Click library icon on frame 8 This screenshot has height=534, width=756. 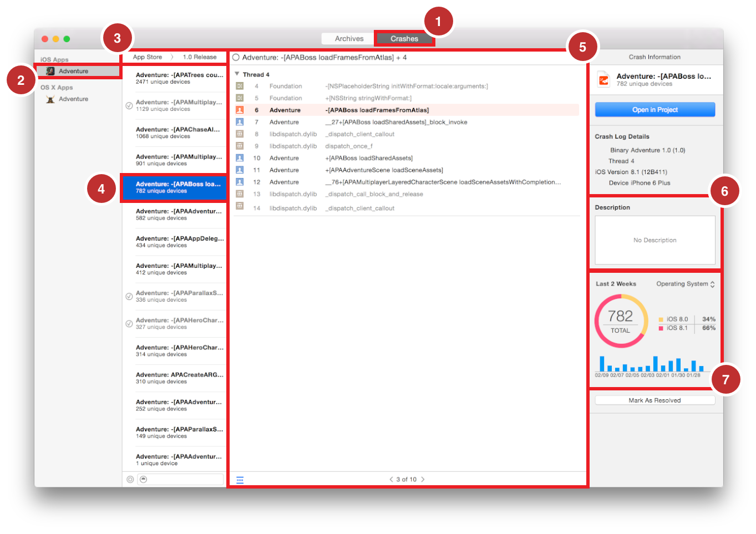point(240,134)
